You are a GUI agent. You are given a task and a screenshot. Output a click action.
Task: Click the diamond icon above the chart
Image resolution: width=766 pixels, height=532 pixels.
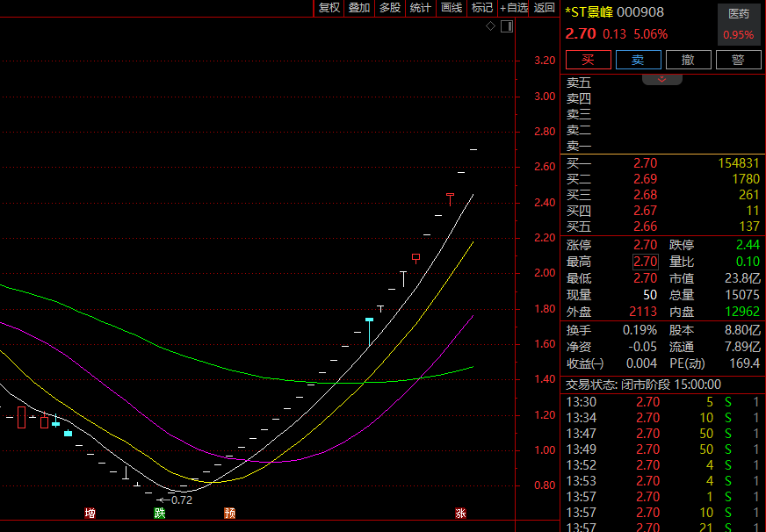pos(490,26)
